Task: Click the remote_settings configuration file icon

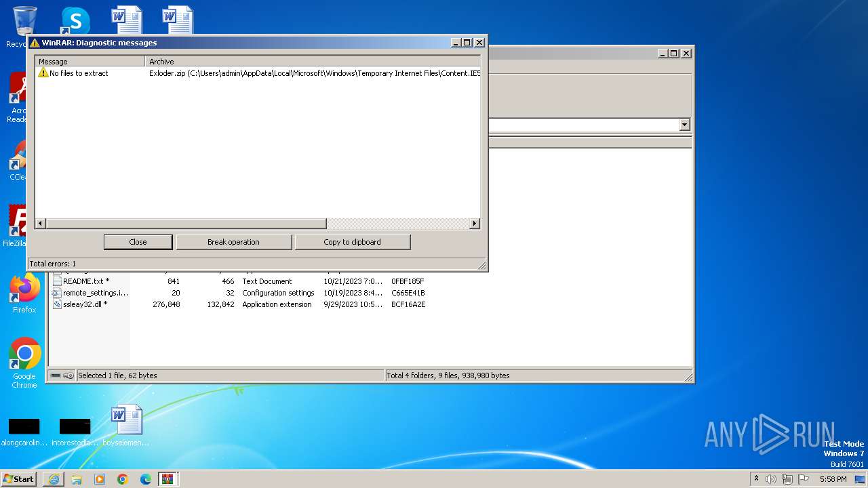Action: point(57,293)
